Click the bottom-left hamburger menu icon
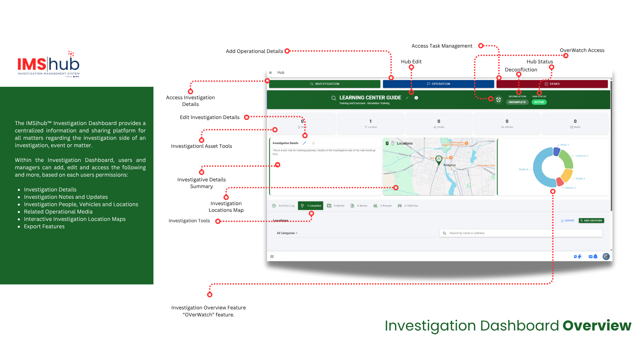The width and height of the screenshot is (644, 362). tap(272, 256)
